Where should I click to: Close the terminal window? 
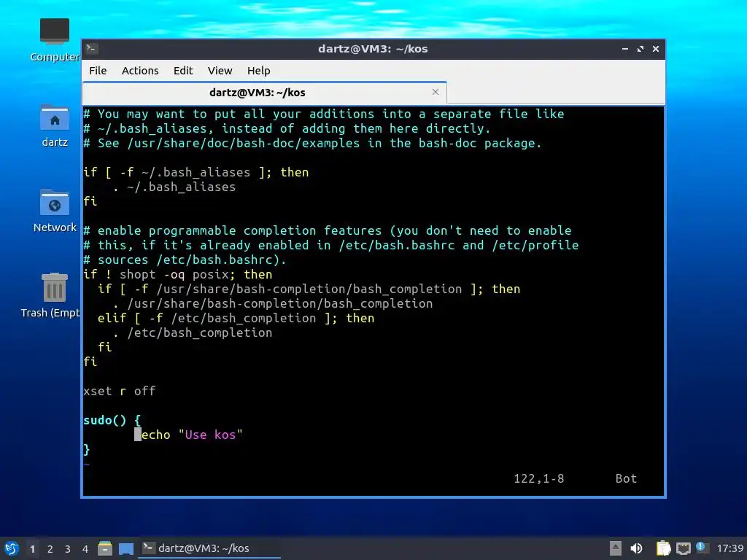[x=656, y=49]
